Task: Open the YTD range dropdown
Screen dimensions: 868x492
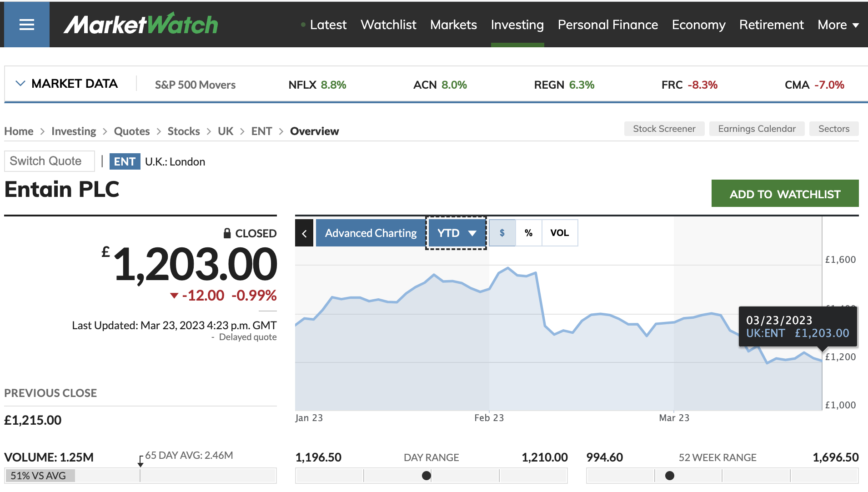Action: (457, 233)
